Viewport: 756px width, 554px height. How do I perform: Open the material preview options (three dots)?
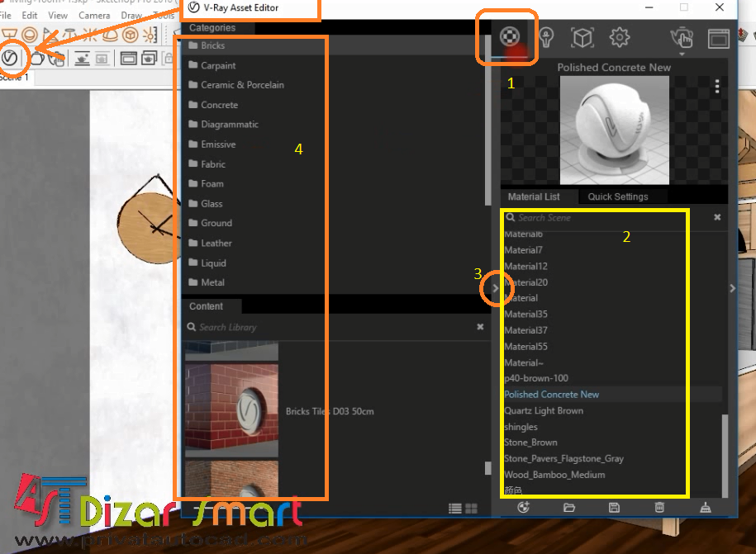coord(717,86)
